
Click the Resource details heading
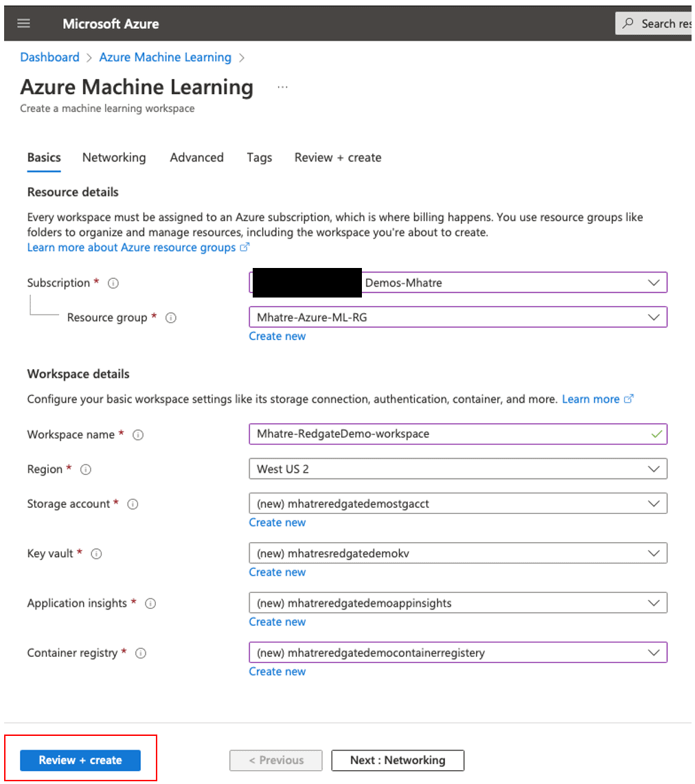click(x=73, y=192)
